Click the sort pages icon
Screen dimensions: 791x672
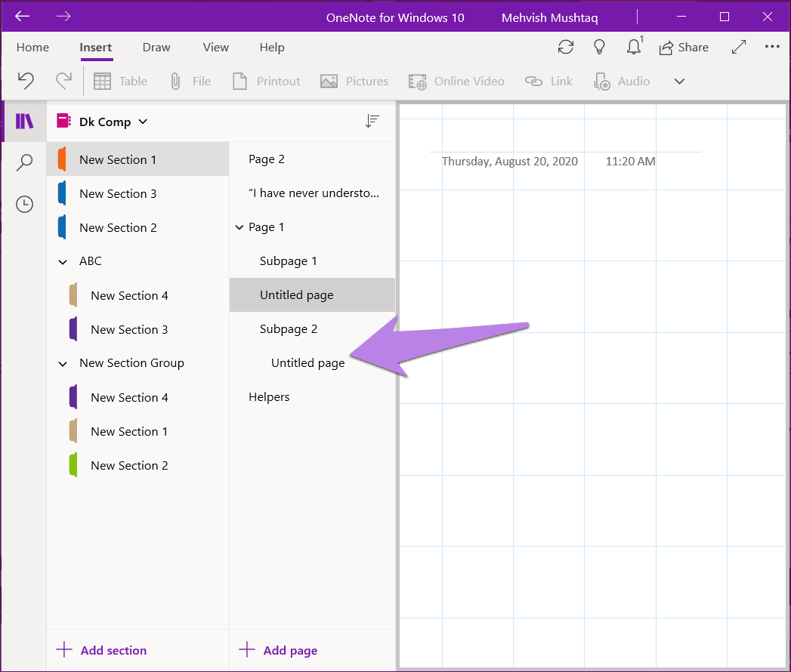[372, 121]
